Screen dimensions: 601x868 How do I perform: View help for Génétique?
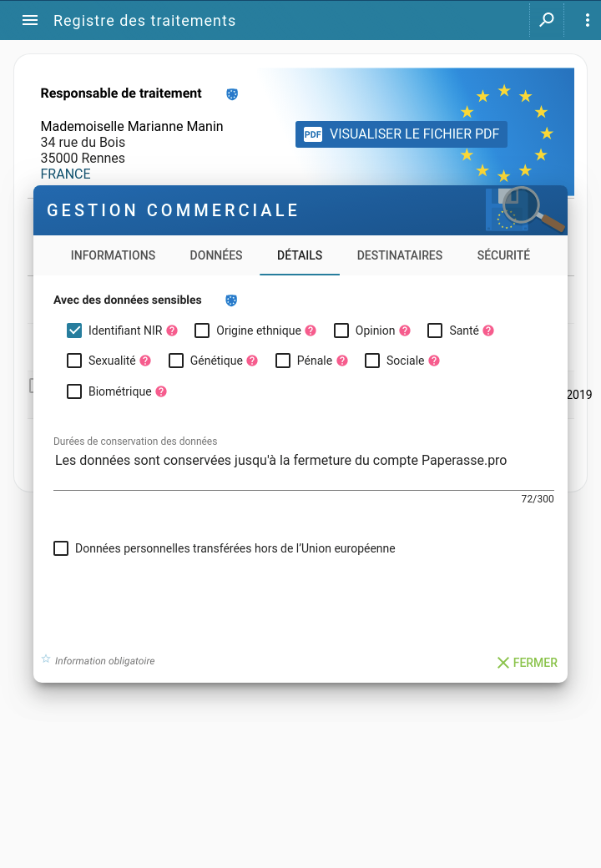click(253, 361)
